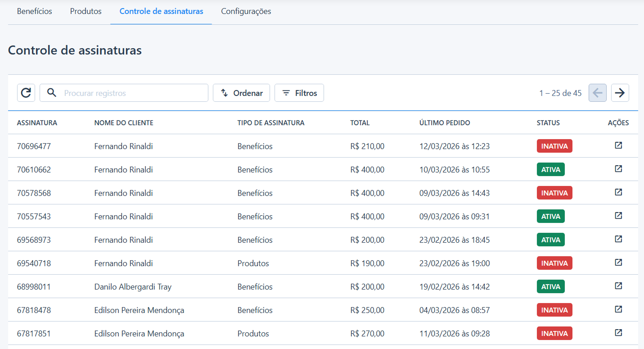
Task: Open subscription 68998011 via action icon
Action: click(618, 286)
